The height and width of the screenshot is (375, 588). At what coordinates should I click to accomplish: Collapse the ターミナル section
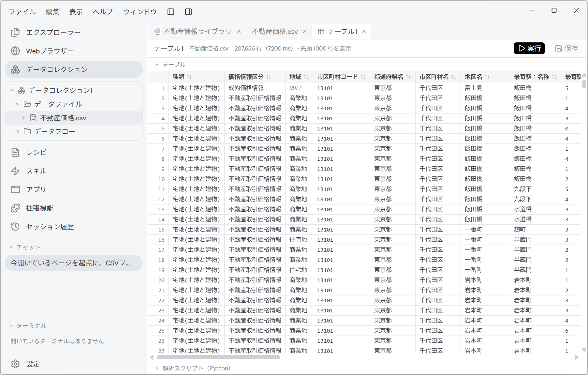pyautogui.click(x=12, y=325)
